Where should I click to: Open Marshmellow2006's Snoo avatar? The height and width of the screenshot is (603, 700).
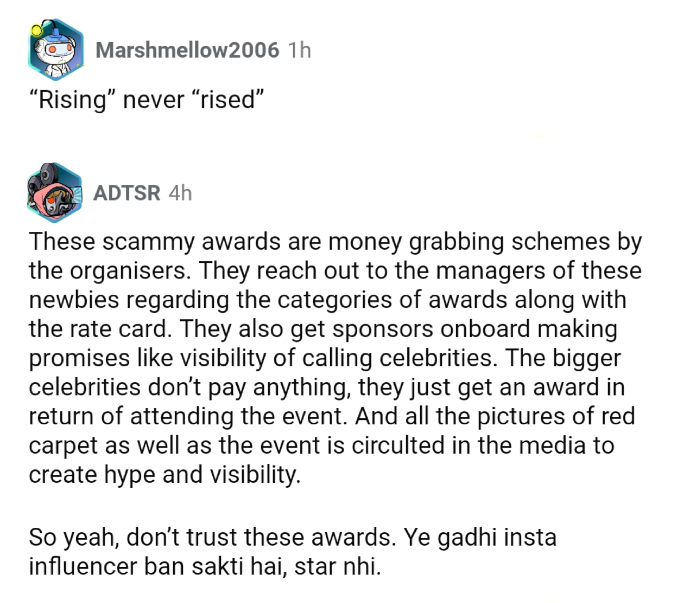click(x=56, y=50)
